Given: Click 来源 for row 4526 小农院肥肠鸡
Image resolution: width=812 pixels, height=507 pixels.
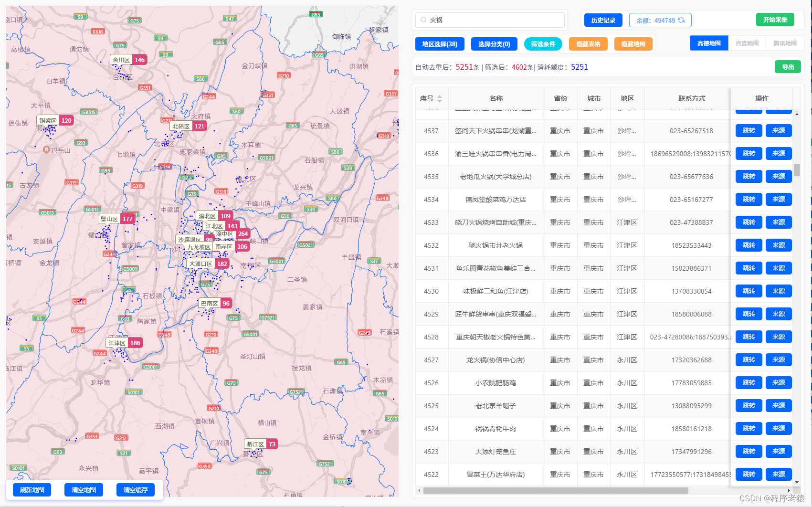Looking at the screenshot, I should click(x=779, y=382).
